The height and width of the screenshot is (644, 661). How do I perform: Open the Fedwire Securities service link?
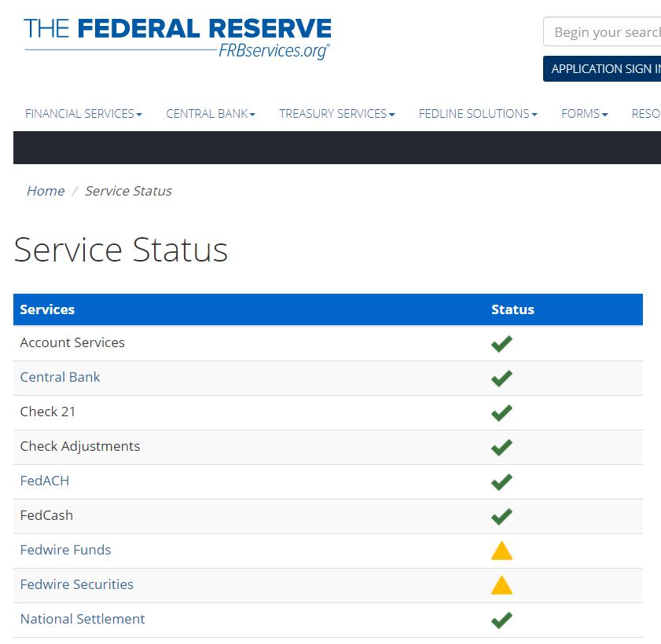click(x=76, y=584)
